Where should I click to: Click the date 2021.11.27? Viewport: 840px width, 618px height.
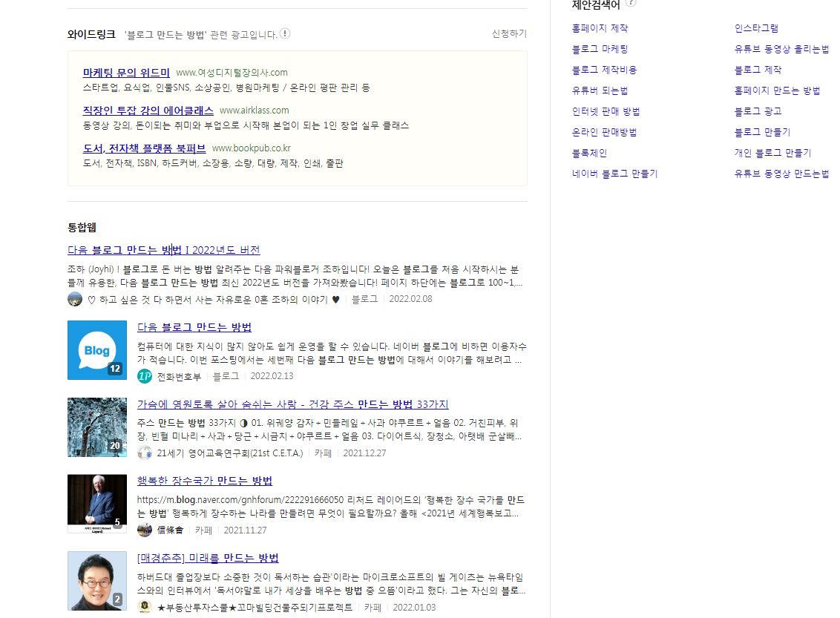(x=245, y=530)
